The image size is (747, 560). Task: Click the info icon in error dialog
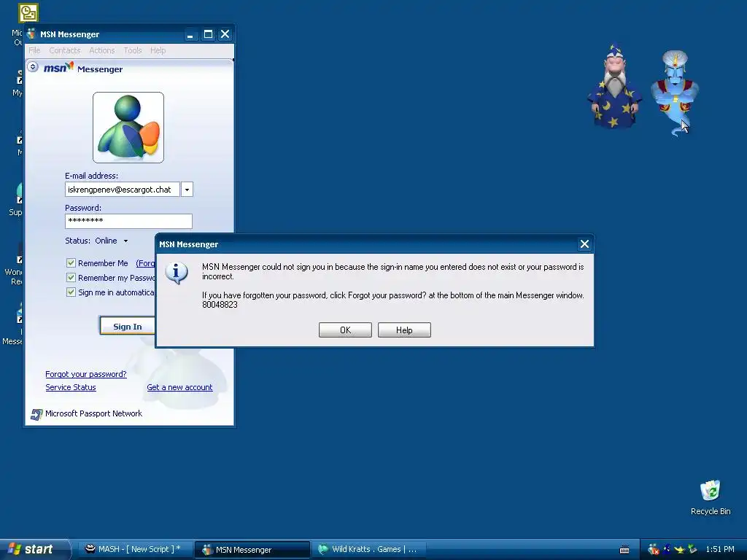177,273
